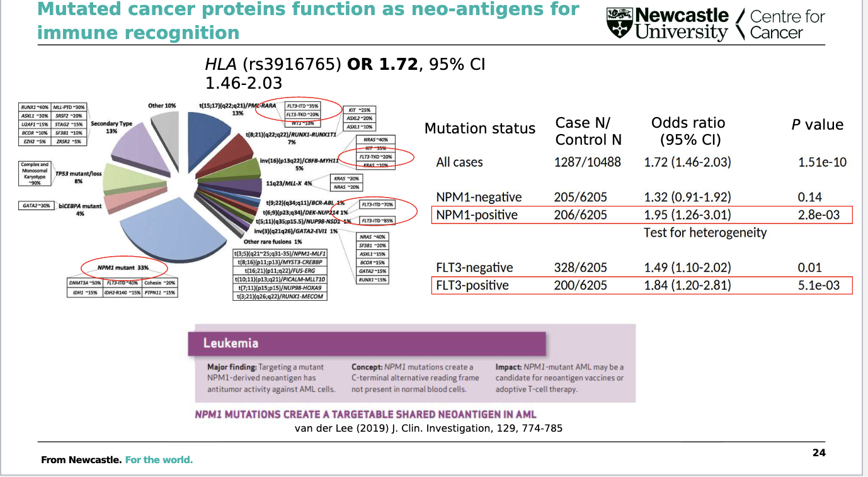Select the slide number '24'

[x=819, y=452]
